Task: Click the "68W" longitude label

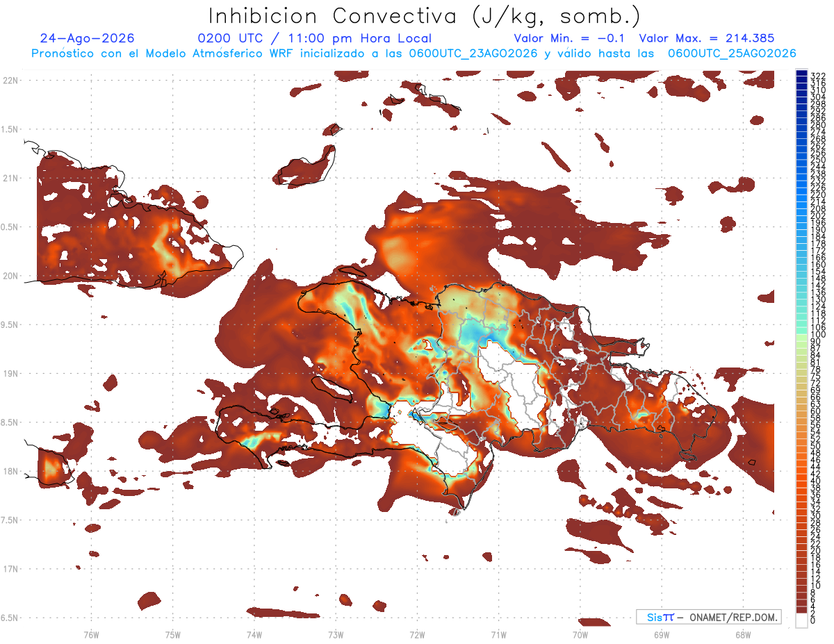Action: tap(743, 634)
